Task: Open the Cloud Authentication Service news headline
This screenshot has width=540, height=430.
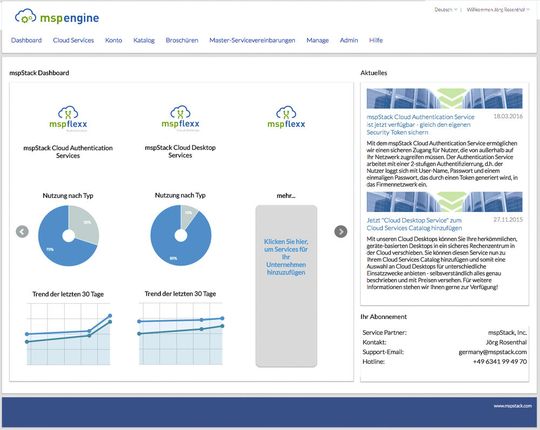Action: coord(420,125)
